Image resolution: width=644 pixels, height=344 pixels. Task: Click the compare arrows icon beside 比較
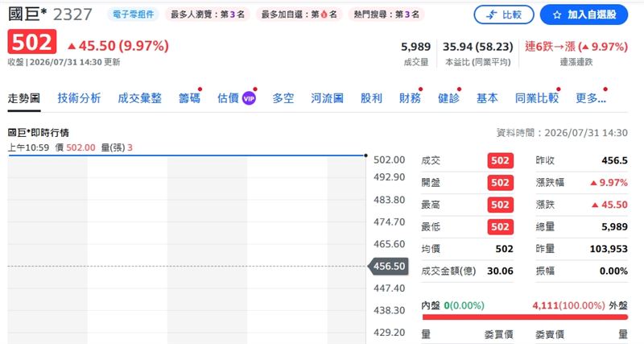click(491, 15)
